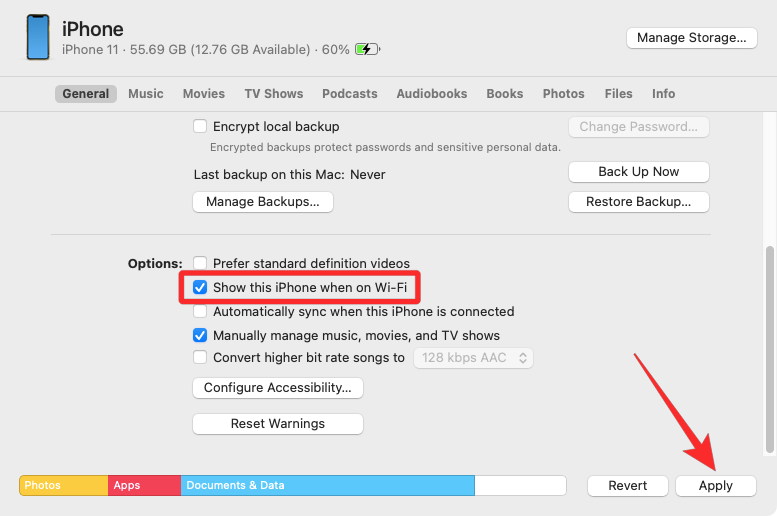Screen dimensions: 777x516
Task: Switch to the Music tab
Action: [146, 94]
